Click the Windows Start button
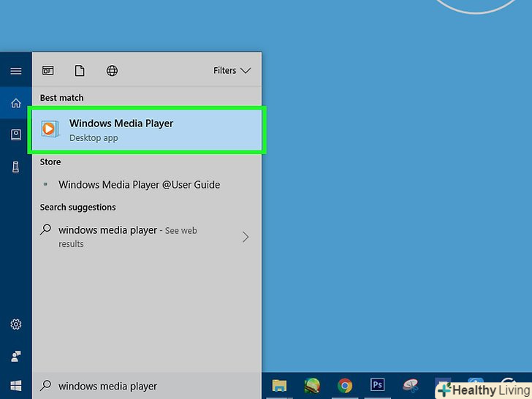 pyautogui.click(x=15, y=386)
